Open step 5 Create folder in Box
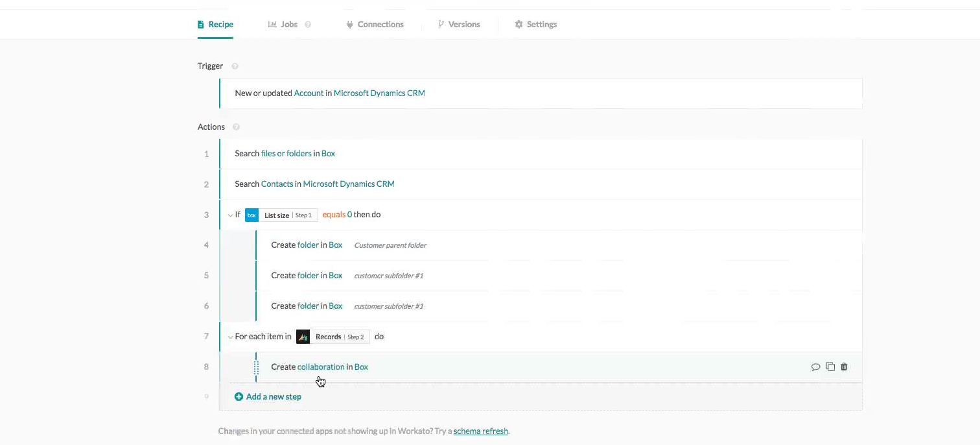 tap(559, 276)
